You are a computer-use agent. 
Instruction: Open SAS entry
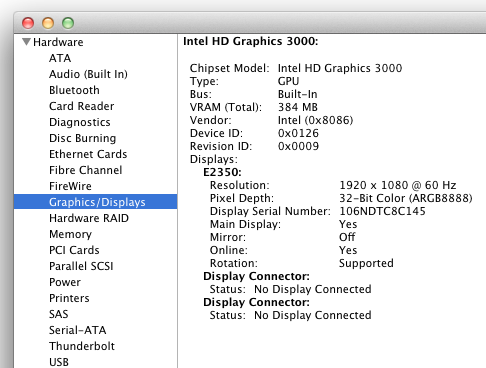59,314
